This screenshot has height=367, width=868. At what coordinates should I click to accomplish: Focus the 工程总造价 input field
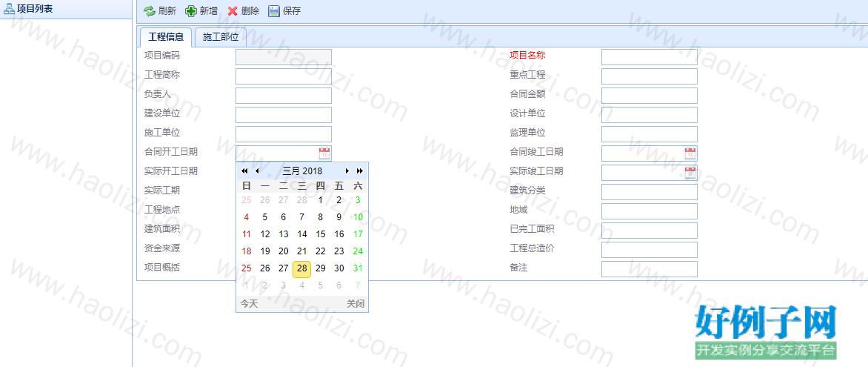[650, 249]
